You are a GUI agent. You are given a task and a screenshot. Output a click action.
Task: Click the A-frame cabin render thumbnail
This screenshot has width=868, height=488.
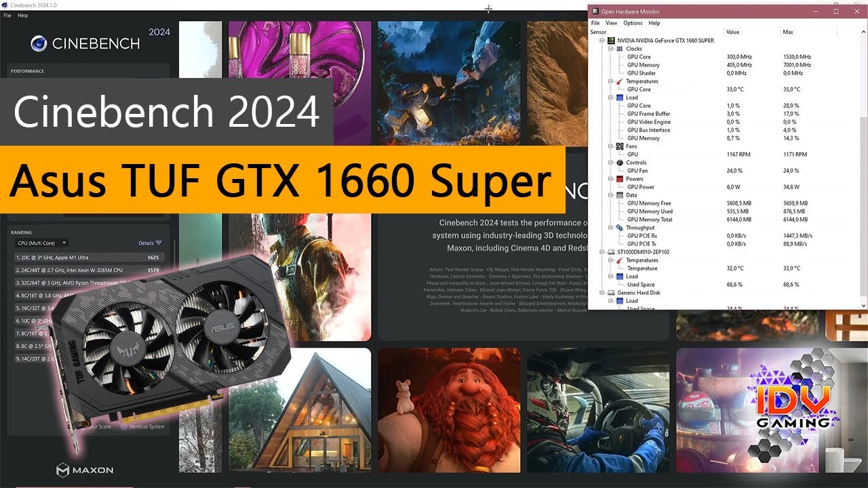point(300,410)
